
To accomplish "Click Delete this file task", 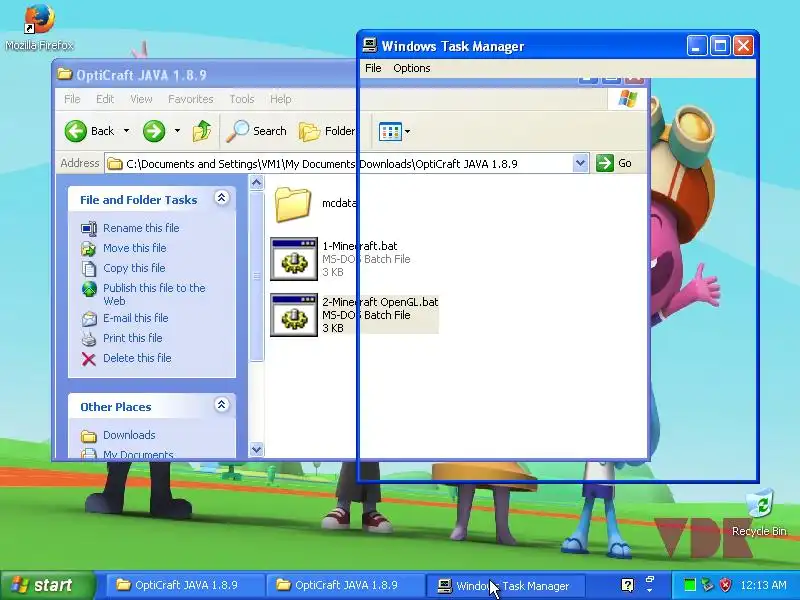I will (137, 358).
